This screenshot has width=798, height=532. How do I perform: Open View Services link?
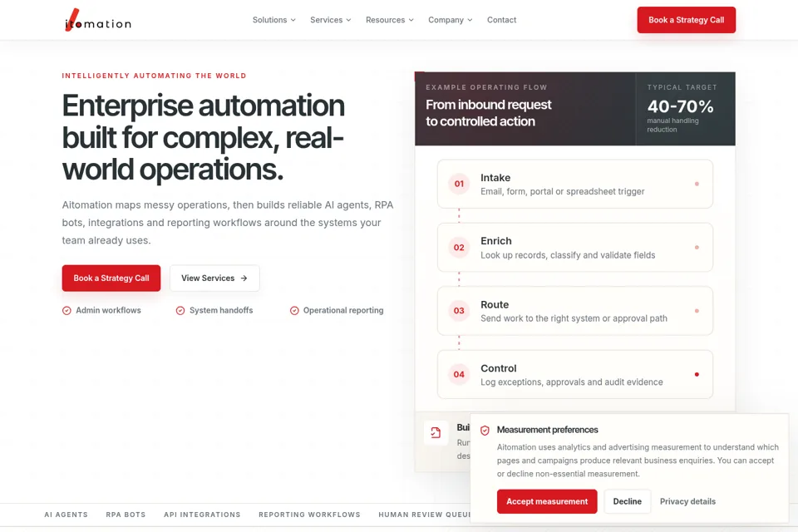[x=214, y=278]
